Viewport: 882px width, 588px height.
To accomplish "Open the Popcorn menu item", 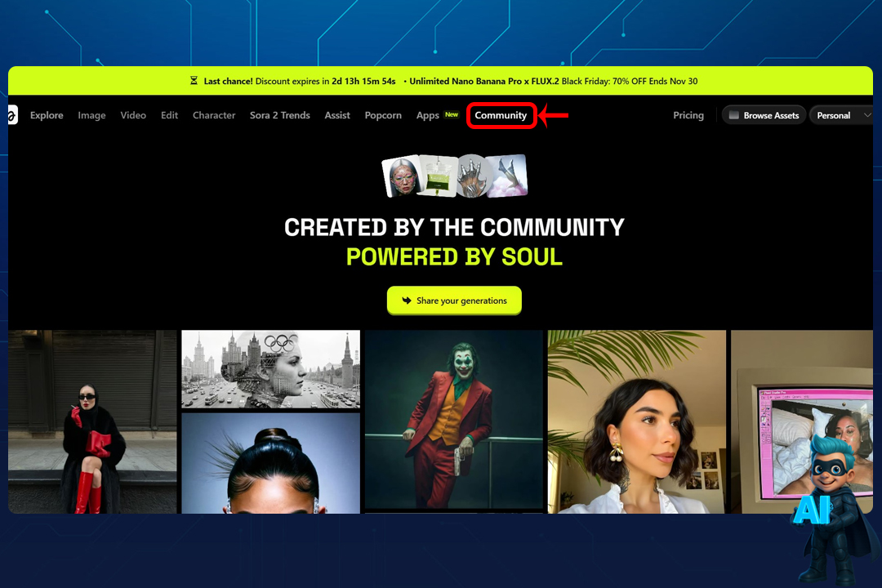I will click(x=383, y=115).
